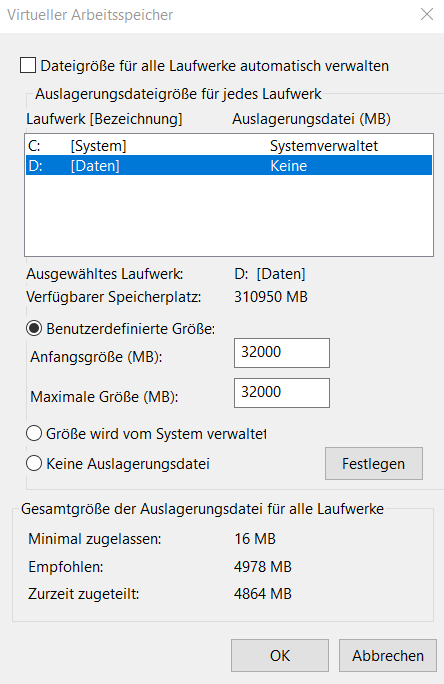
Task: Close the Virtueller Arbeitsspeicher window
Action: [427, 14]
